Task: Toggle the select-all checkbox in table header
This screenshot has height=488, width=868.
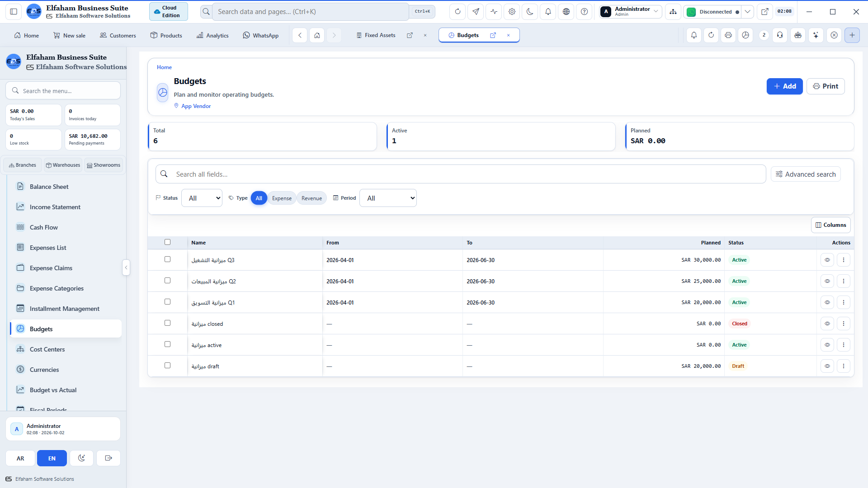Action: [x=168, y=242]
